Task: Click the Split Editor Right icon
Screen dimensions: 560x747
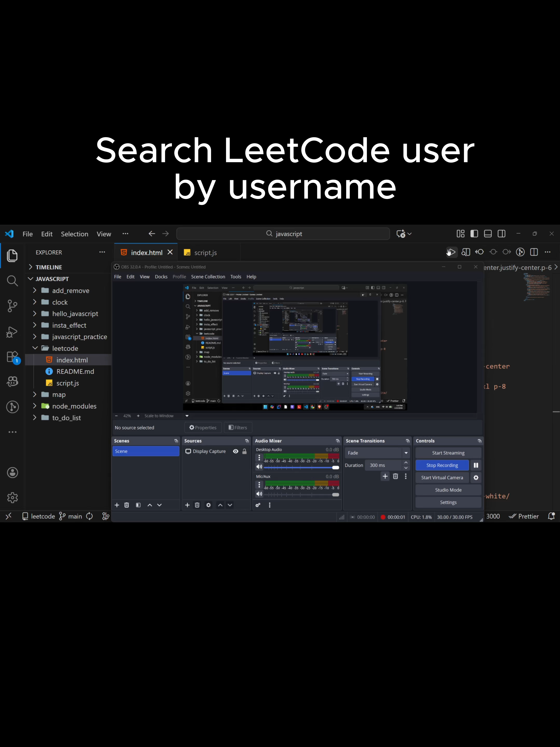Action: click(534, 252)
